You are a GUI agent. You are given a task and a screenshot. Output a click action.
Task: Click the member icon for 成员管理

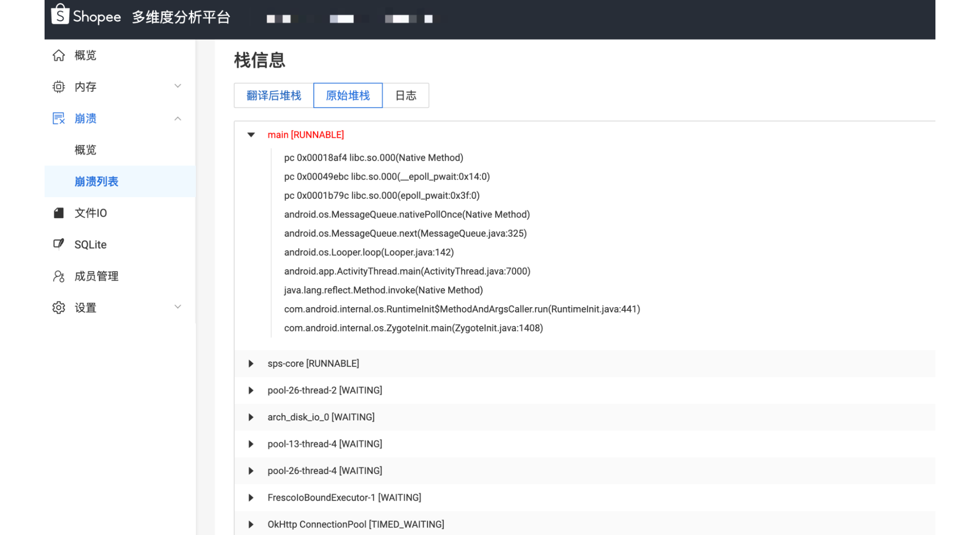(x=59, y=276)
